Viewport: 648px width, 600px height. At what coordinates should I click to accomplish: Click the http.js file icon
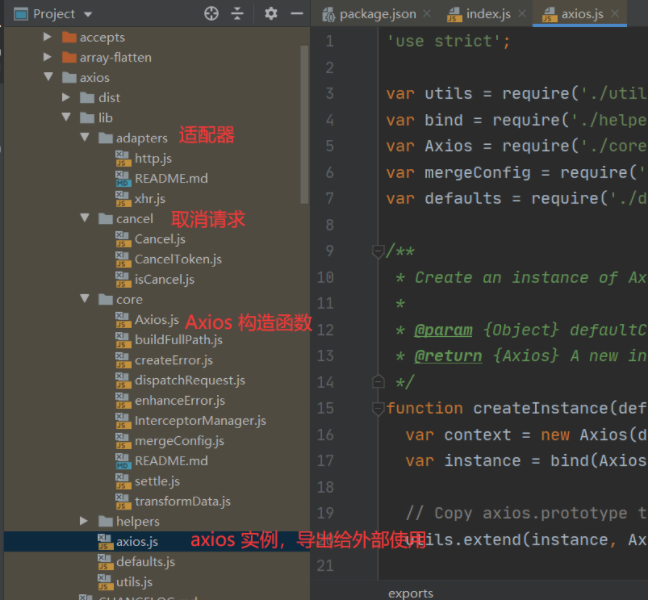click(x=123, y=158)
